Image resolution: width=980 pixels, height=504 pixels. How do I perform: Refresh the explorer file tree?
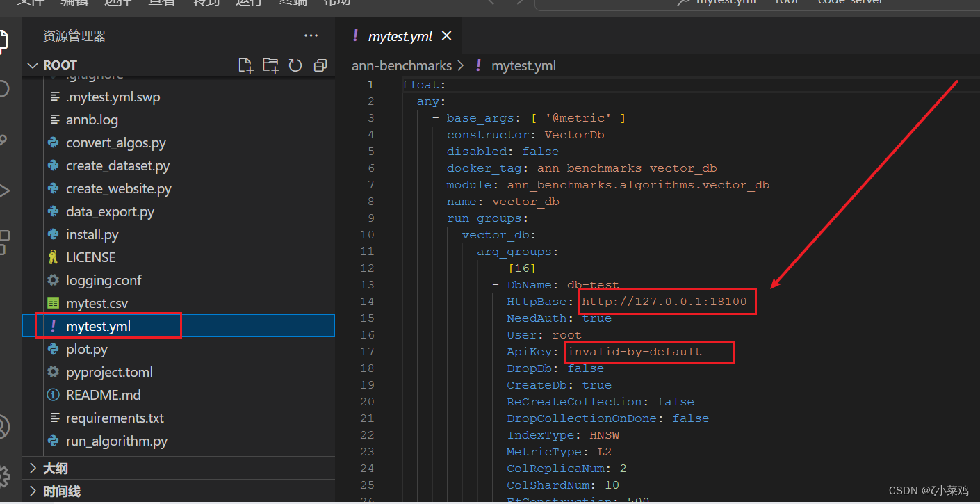(x=295, y=65)
